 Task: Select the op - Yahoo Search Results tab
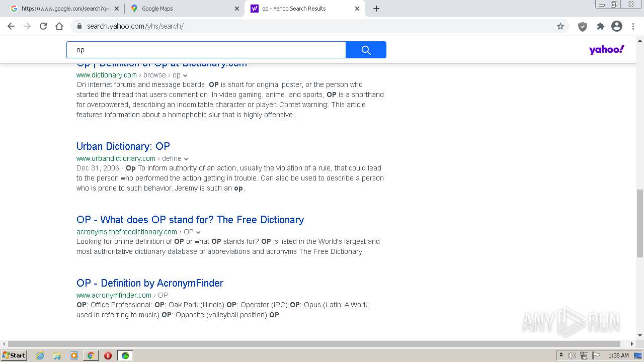pos(304,9)
